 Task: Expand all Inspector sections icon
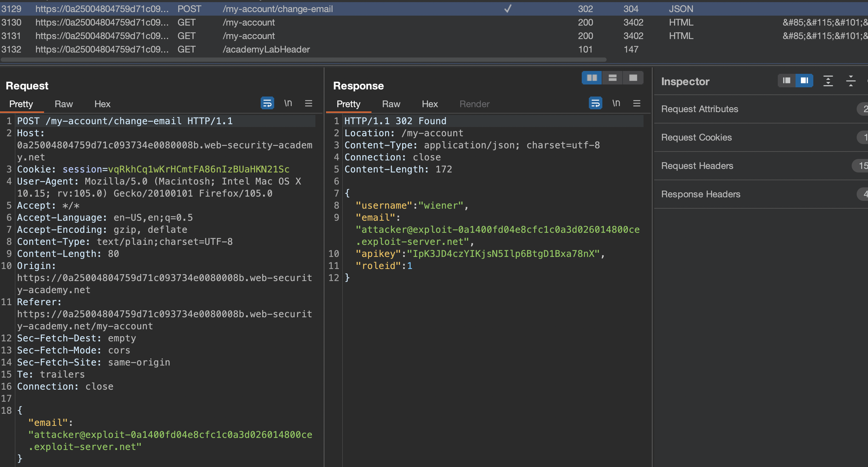point(828,81)
